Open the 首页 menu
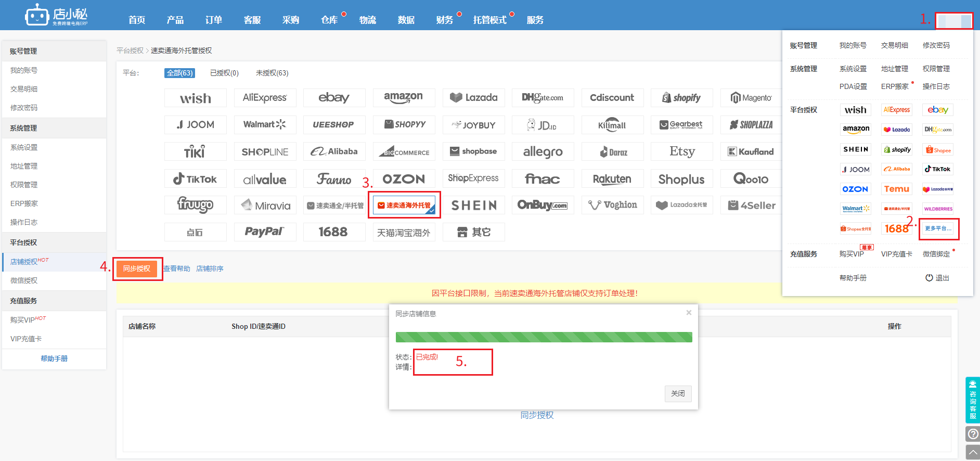This screenshot has width=980, height=461. tap(137, 20)
